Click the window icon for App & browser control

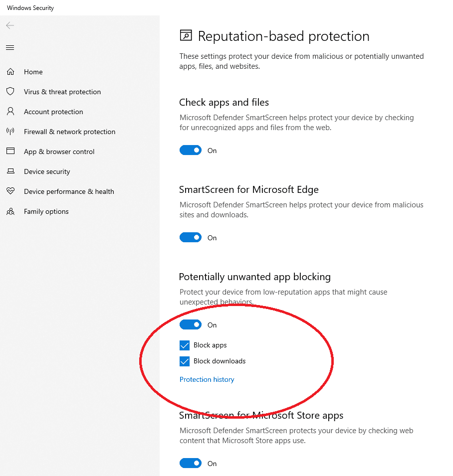[10, 151]
